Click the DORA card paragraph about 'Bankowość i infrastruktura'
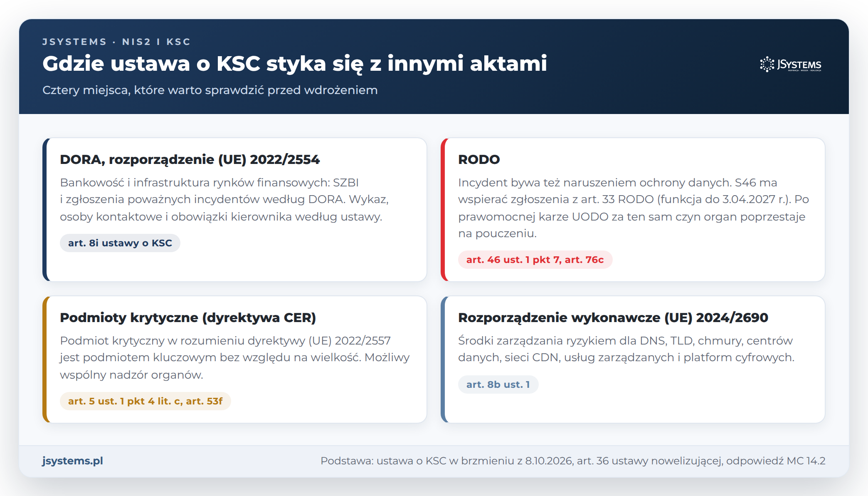Viewport: 868px width, 496px height. 224,199
